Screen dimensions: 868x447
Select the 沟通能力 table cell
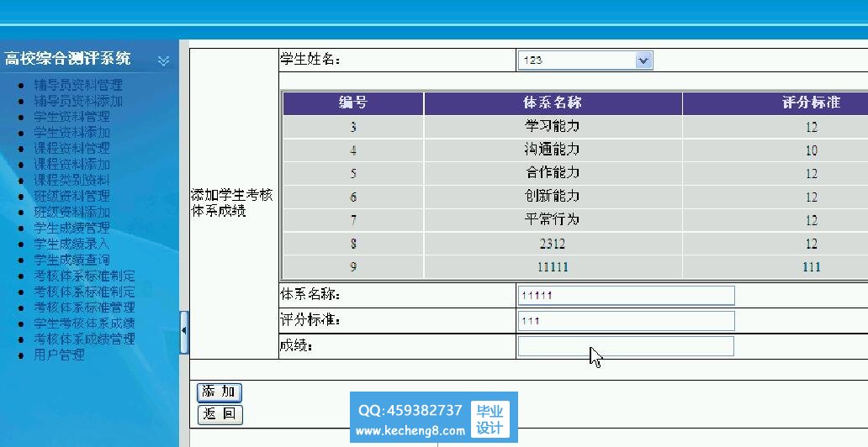553,150
